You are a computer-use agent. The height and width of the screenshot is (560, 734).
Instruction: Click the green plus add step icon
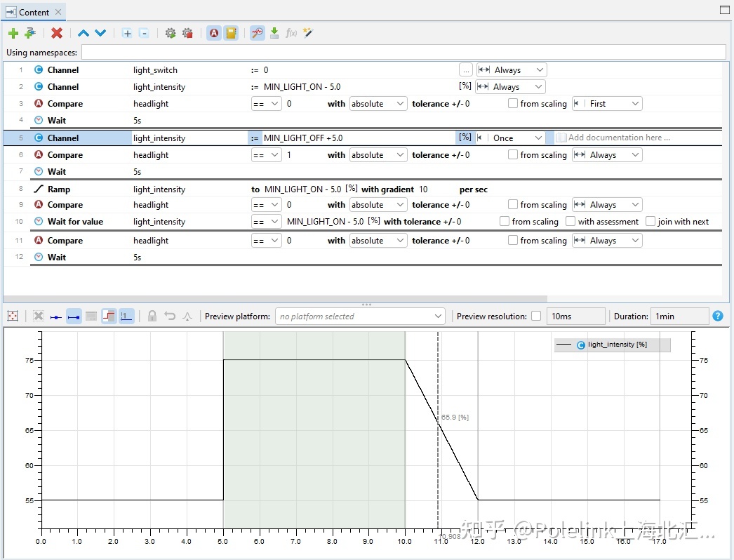click(x=13, y=33)
